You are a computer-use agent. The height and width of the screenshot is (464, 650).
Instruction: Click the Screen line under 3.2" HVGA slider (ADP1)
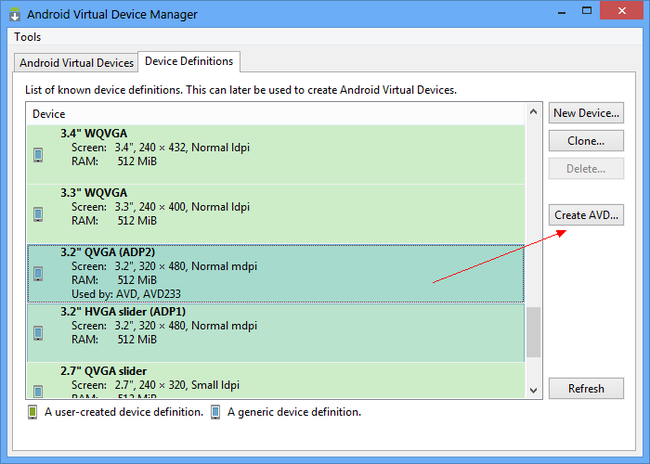(x=164, y=326)
